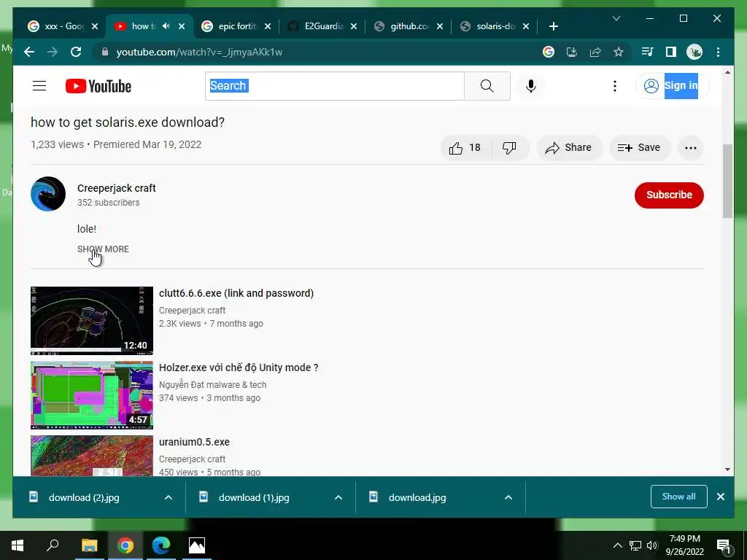Share the solaris.exe video
Screen dimensions: 747x560
point(569,148)
